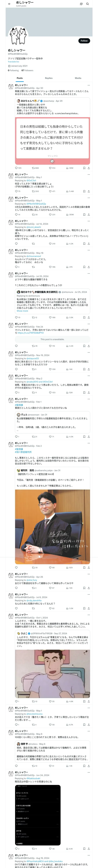
Task: Switch to the Replies tab
Action: 49,78
